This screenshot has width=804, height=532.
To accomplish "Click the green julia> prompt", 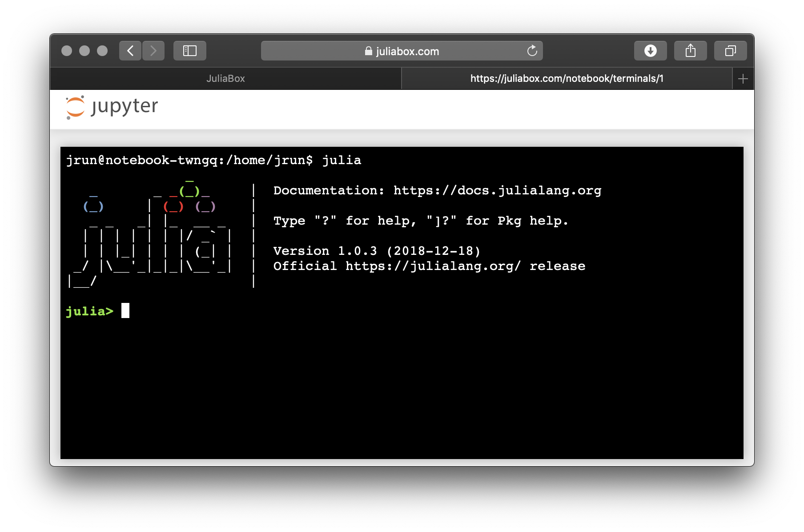I will pyautogui.click(x=90, y=311).
